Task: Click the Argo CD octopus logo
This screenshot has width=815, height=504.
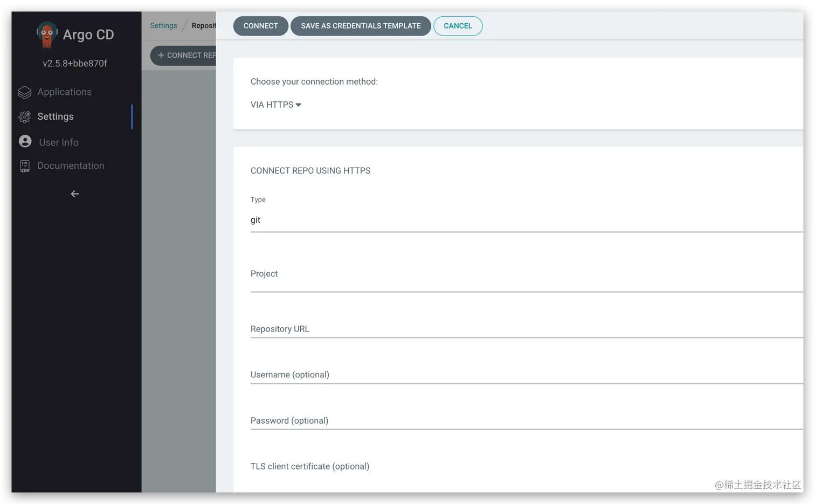Action: (47, 34)
